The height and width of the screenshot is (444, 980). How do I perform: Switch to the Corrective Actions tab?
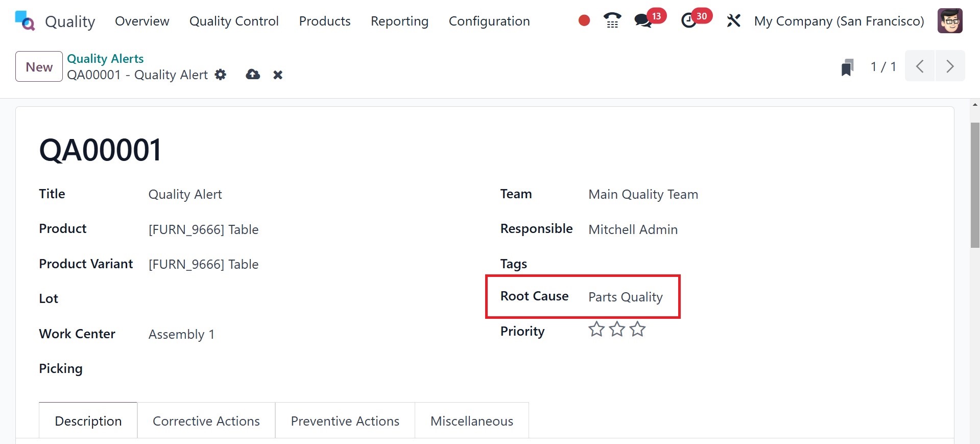pyautogui.click(x=206, y=421)
